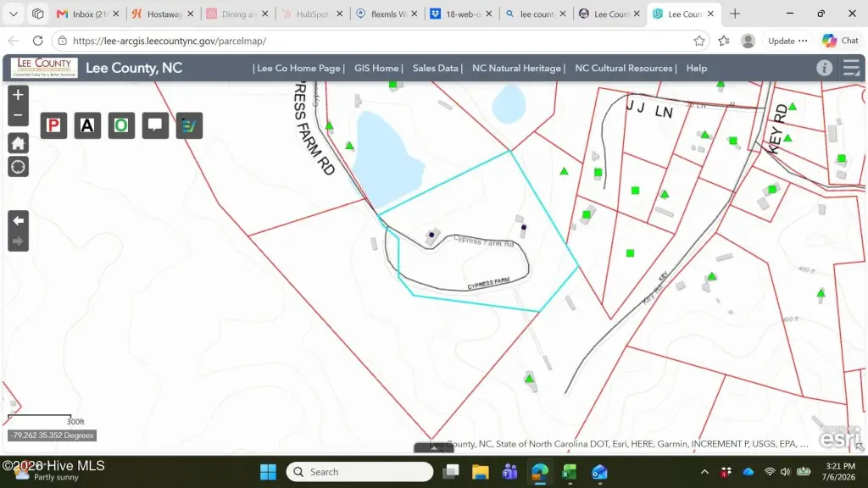Viewport: 868px width, 488px height.
Task: Click the Help link in header
Action: tap(697, 68)
